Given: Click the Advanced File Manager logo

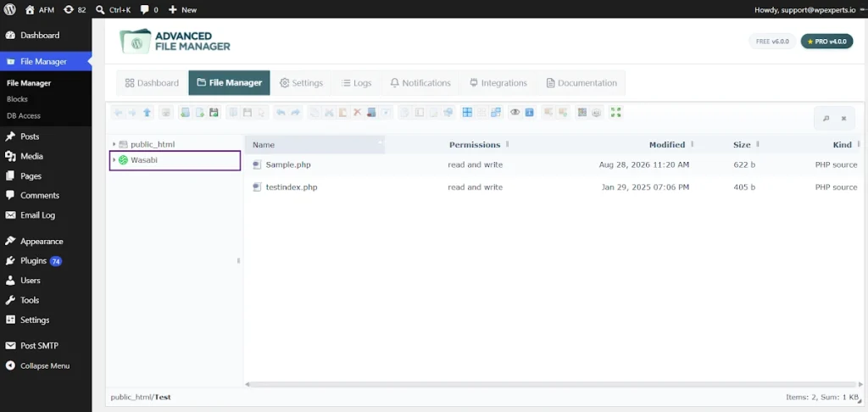Looking at the screenshot, I should coord(175,41).
